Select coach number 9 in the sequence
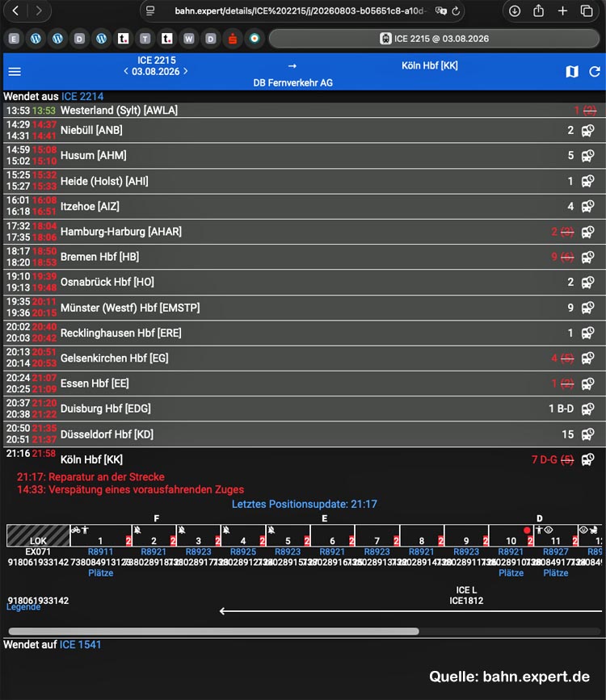 coord(466,536)
